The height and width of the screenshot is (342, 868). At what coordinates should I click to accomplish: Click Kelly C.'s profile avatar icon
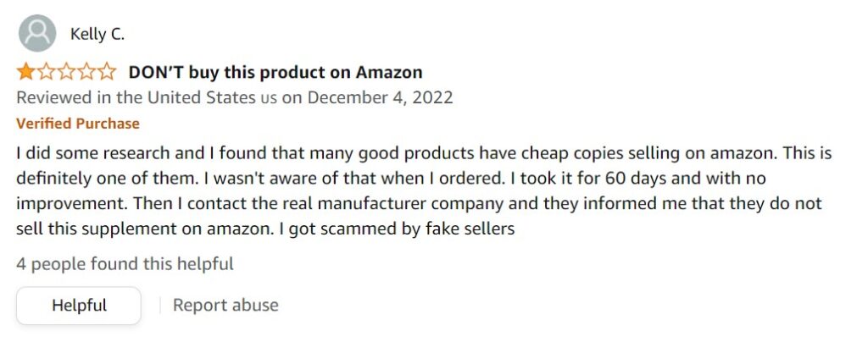pos(36,34)
